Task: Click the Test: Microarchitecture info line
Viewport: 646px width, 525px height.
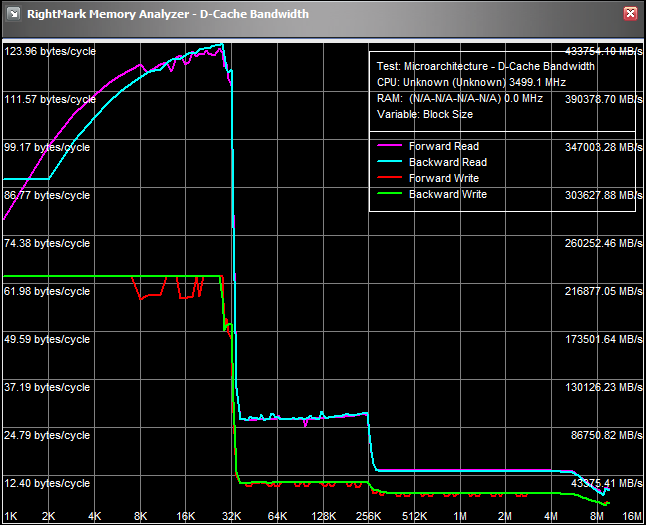Action: [486, 66]
